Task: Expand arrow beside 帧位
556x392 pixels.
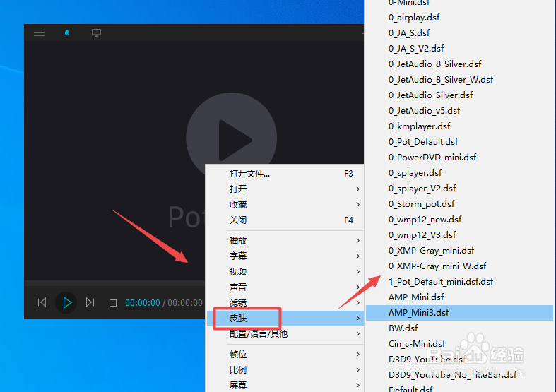Action: [357, 354]
